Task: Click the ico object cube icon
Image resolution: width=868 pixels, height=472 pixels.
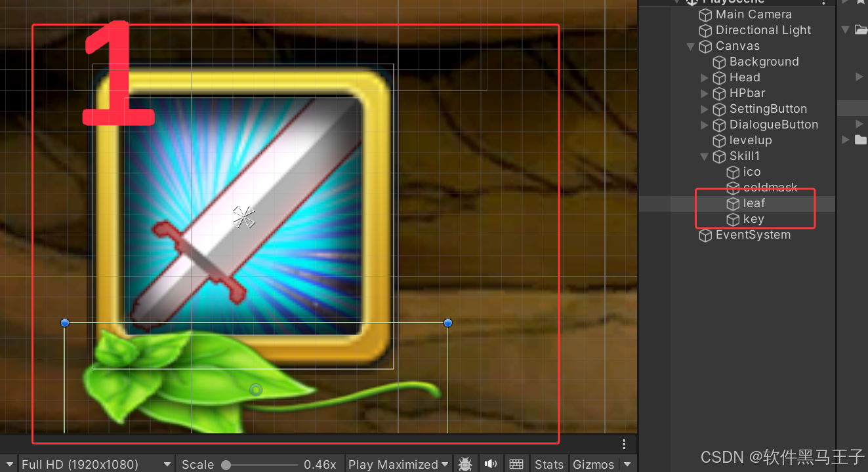Action: tap(733, 172)
